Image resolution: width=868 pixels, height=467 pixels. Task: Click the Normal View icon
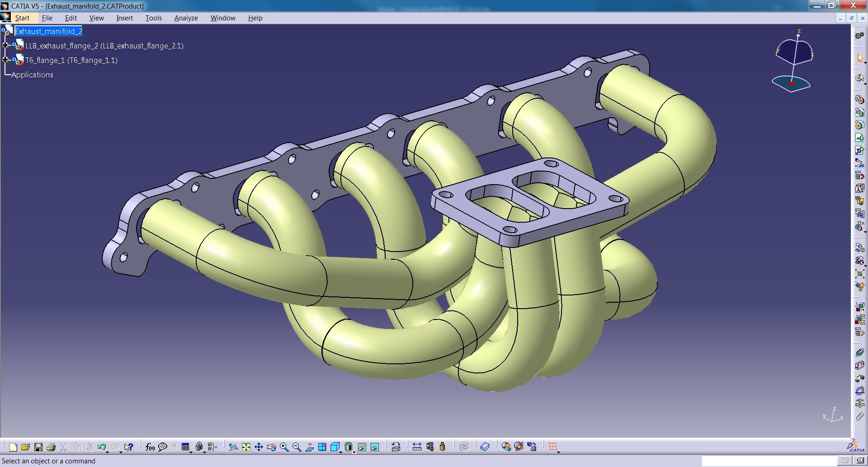click(x=310, y=447)
